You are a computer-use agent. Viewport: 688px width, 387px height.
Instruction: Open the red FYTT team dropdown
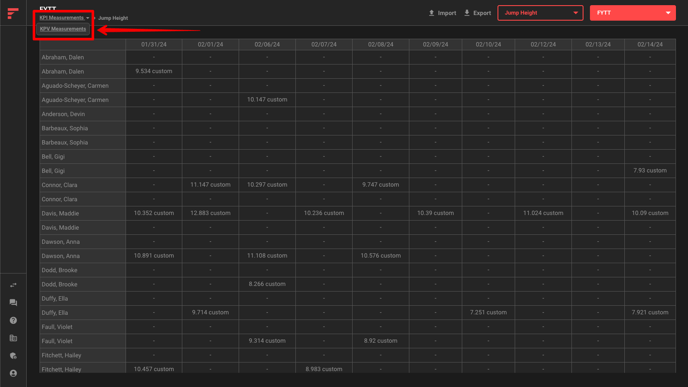coord(632,13)
